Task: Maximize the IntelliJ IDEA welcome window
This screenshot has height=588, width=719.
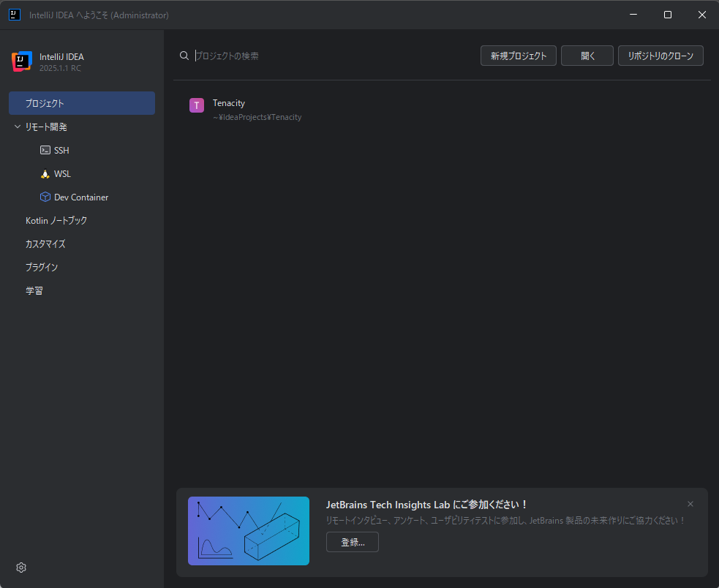Action: point(668,15)
